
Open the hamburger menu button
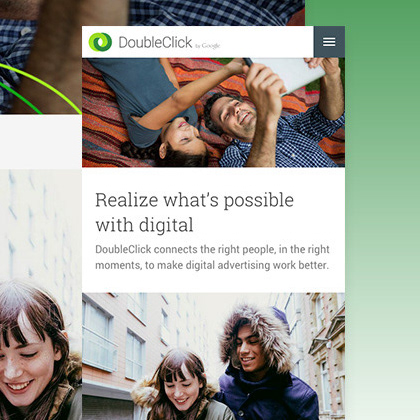[x=329, y=42]
